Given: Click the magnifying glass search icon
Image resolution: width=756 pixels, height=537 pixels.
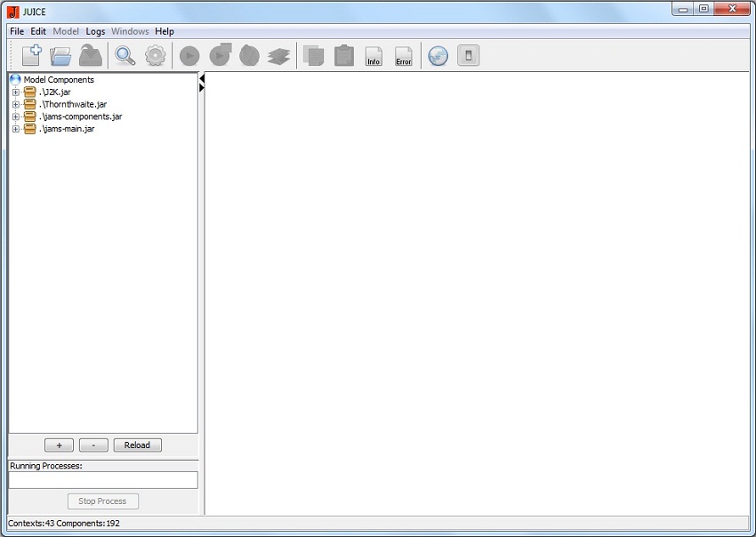Looking at the screenshot, I should click(125, 56).
